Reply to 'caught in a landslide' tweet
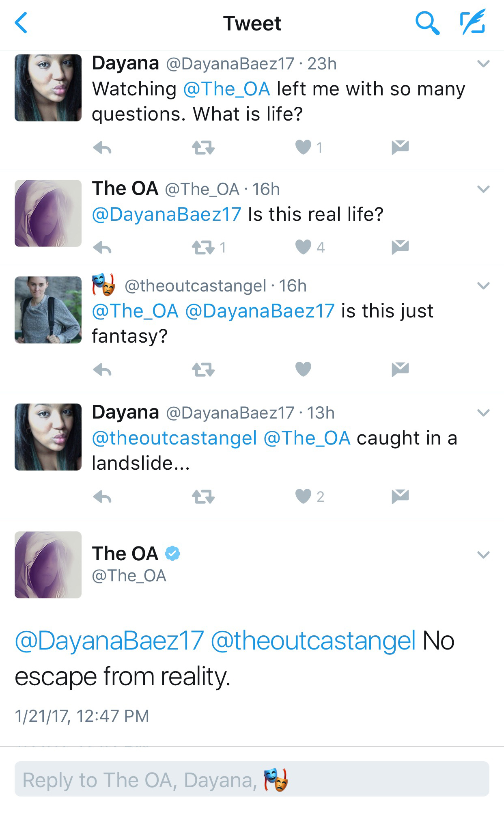 [102, 497]
